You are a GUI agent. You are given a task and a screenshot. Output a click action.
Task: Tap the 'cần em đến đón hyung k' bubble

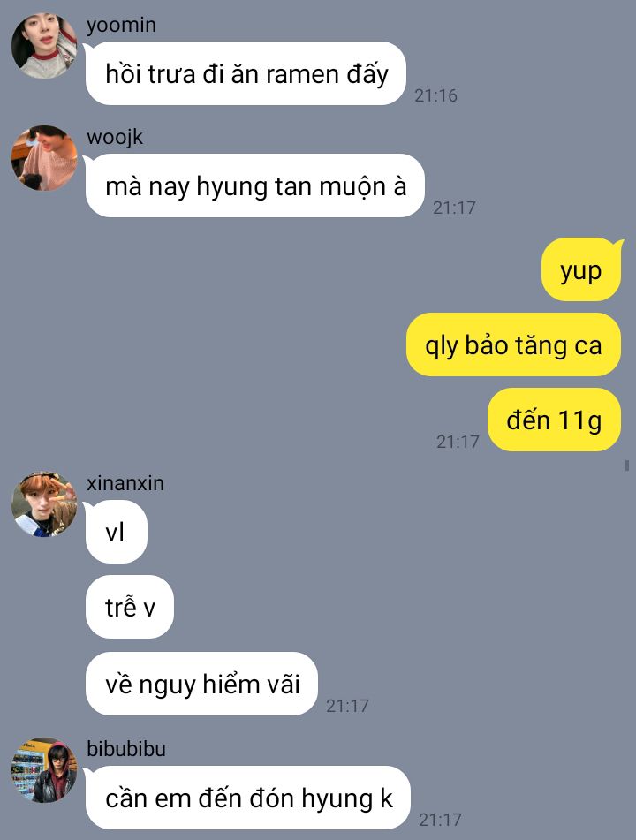248,798
